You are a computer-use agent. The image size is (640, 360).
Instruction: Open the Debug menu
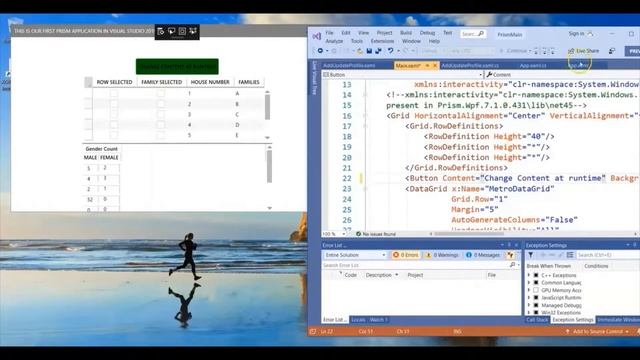pos(427,33)
